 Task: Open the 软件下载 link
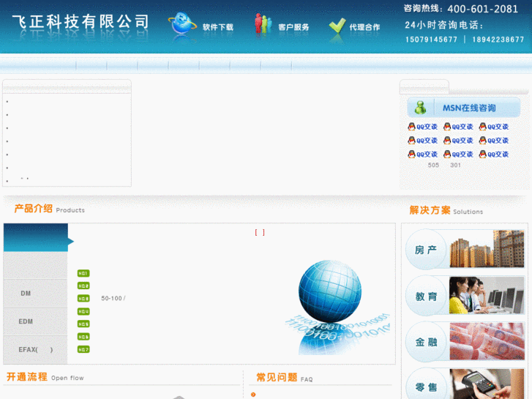point(218,27)
